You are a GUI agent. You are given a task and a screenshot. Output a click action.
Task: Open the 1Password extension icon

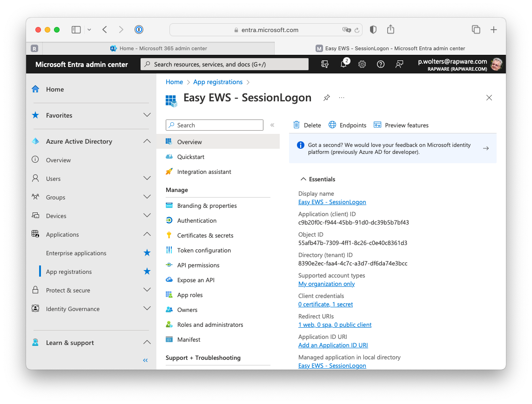139,30
